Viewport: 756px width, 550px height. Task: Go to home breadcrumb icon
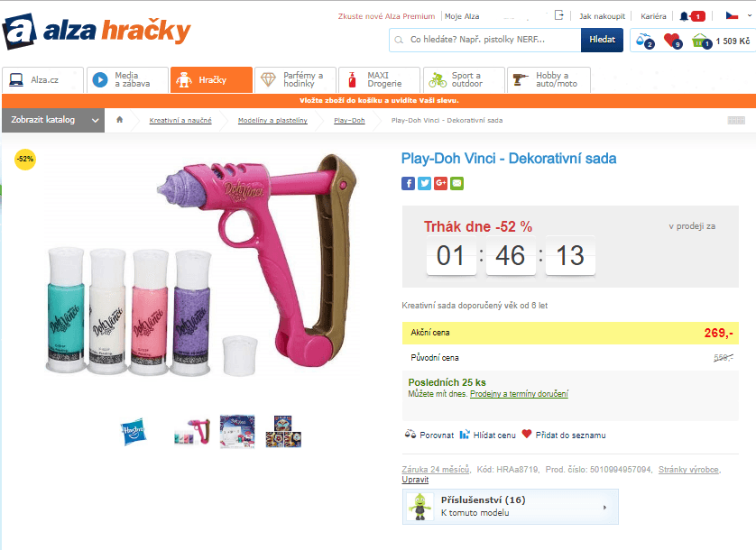tap(120, 120)
